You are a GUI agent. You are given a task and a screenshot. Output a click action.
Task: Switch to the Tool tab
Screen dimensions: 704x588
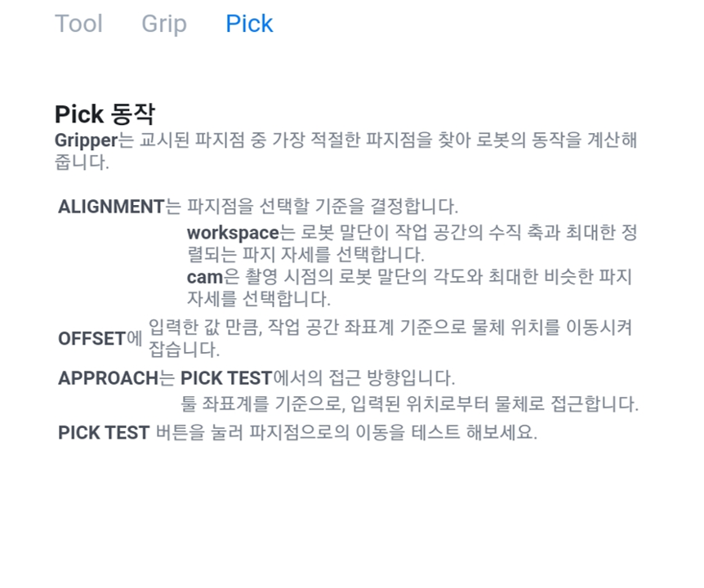pos(78,24)
